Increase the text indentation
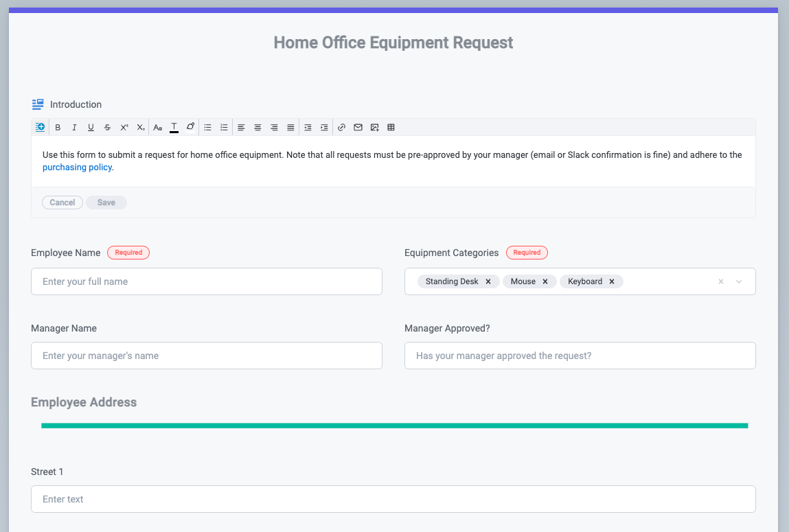Screen dimensions: 789x532 click(323, 127)
